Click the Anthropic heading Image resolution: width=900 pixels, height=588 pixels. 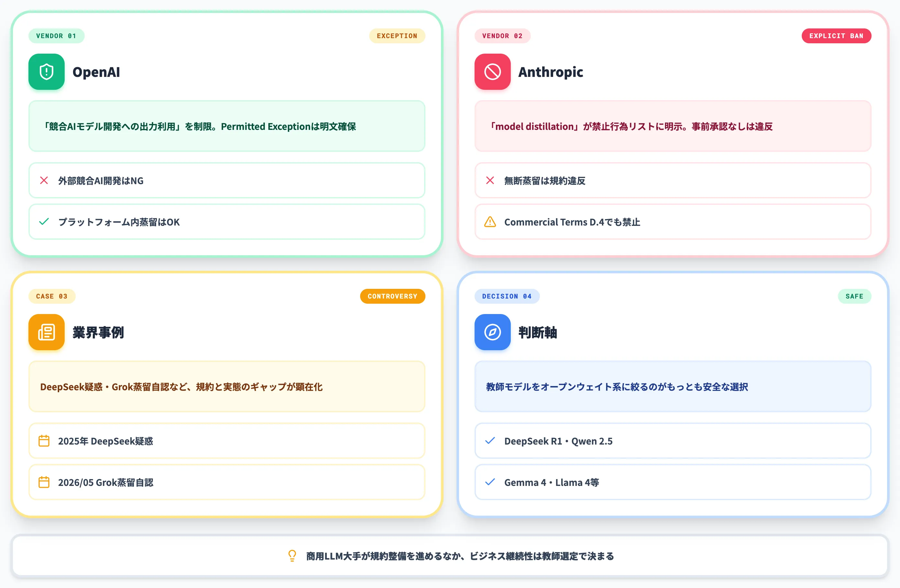click(551, 72)
